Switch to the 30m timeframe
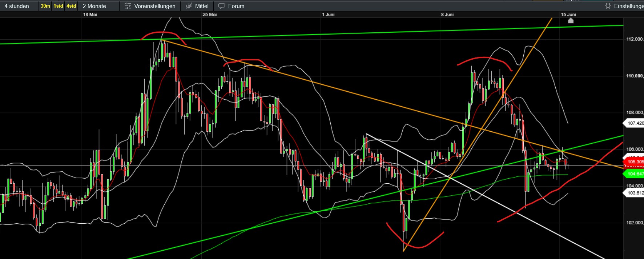The image size is (644, 259). point(45,6)
